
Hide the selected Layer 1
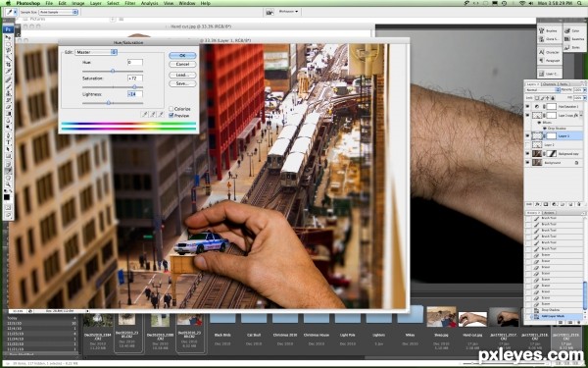coord(527,136)
